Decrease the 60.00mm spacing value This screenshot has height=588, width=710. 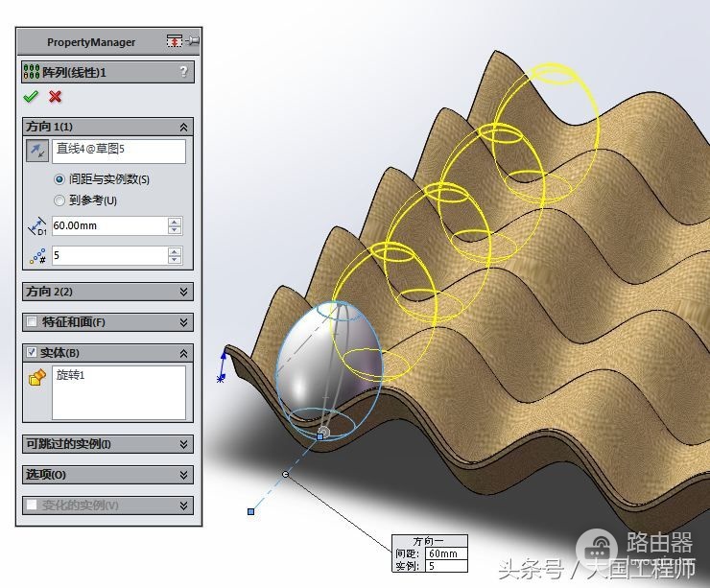(x=175, y=229)
